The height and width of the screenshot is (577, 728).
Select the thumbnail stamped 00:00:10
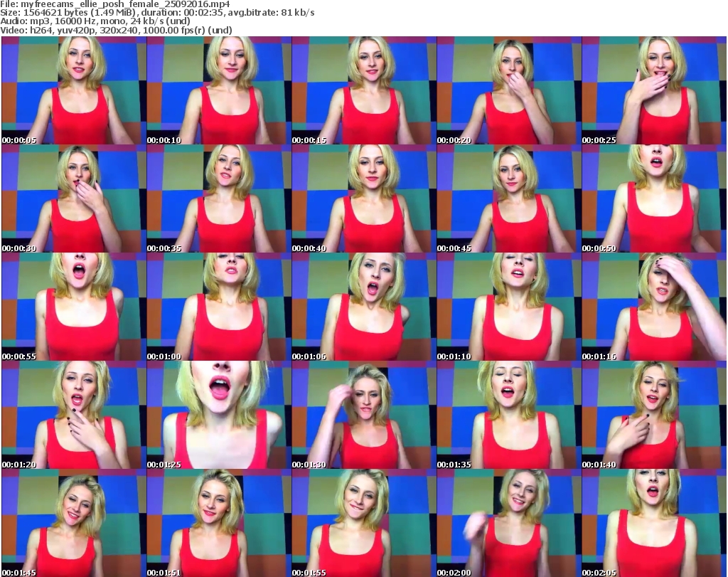pyautogui.click(x=218, y=90)
